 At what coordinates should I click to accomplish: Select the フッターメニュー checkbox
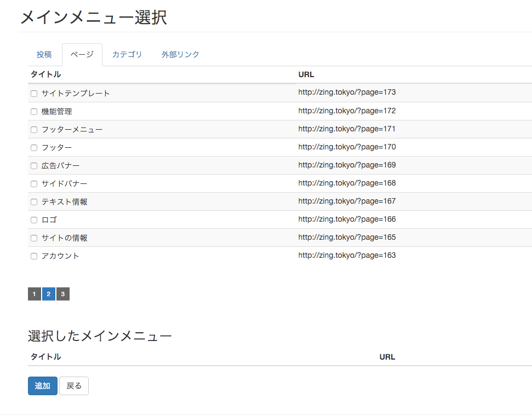34,130
